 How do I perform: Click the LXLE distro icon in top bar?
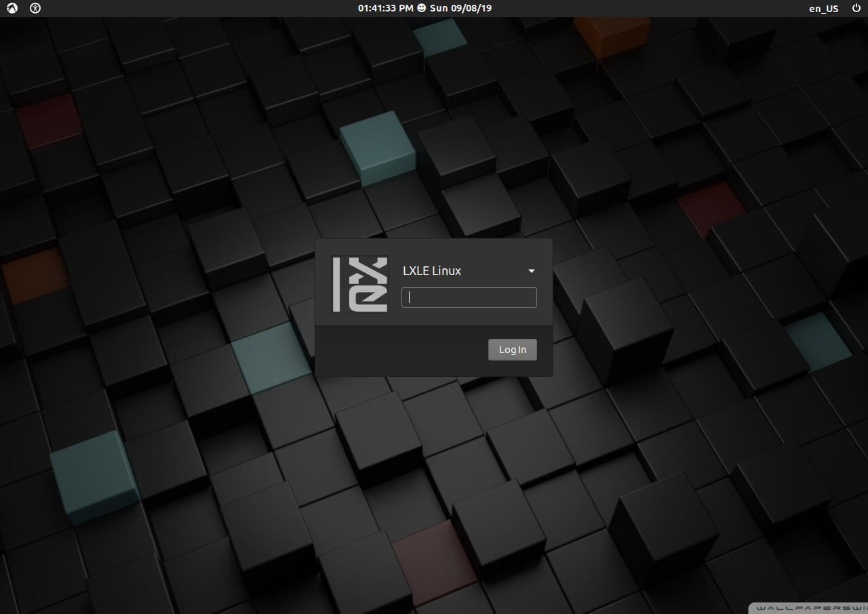tap(11, 8)
